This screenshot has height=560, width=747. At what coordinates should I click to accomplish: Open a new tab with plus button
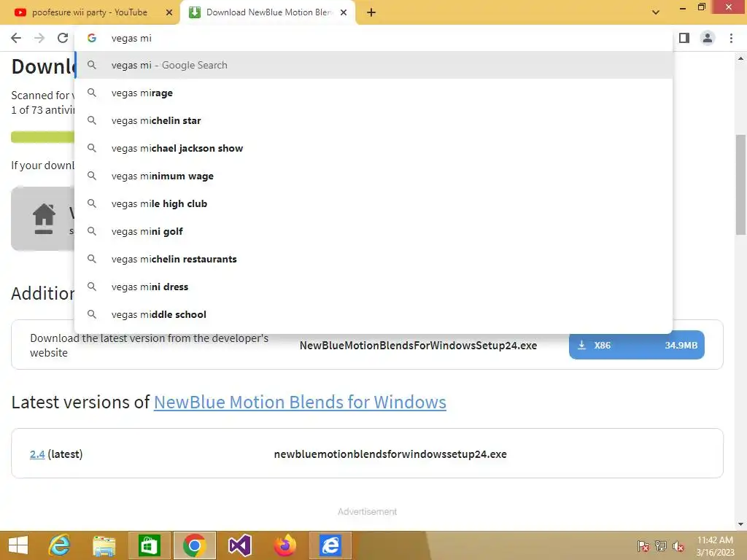(371, 12)
